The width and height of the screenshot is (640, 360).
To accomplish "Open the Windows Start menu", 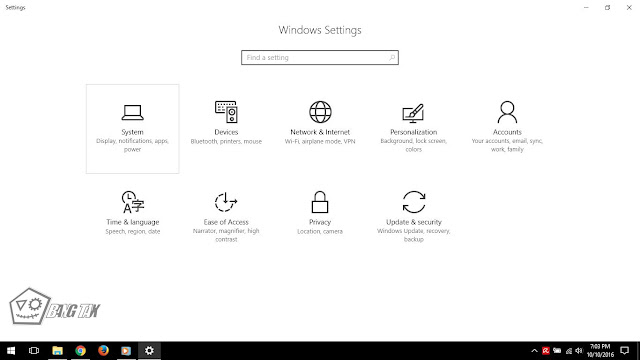I will (x=11, y=351).
